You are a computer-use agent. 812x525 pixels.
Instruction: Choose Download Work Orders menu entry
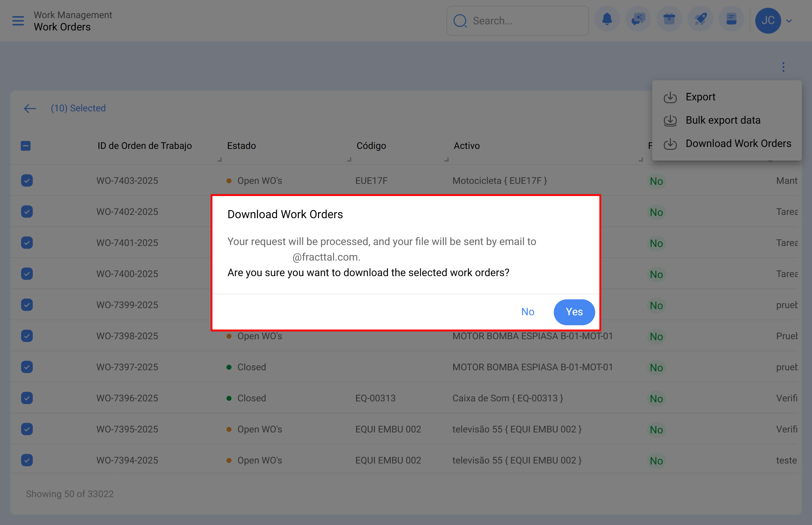point(727,143)
